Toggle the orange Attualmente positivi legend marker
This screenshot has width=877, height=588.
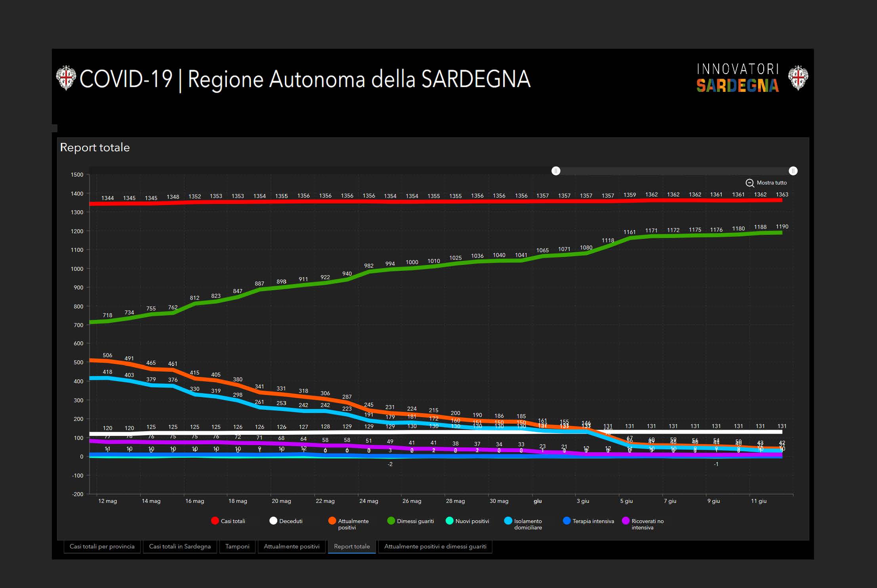pos(332,521)
